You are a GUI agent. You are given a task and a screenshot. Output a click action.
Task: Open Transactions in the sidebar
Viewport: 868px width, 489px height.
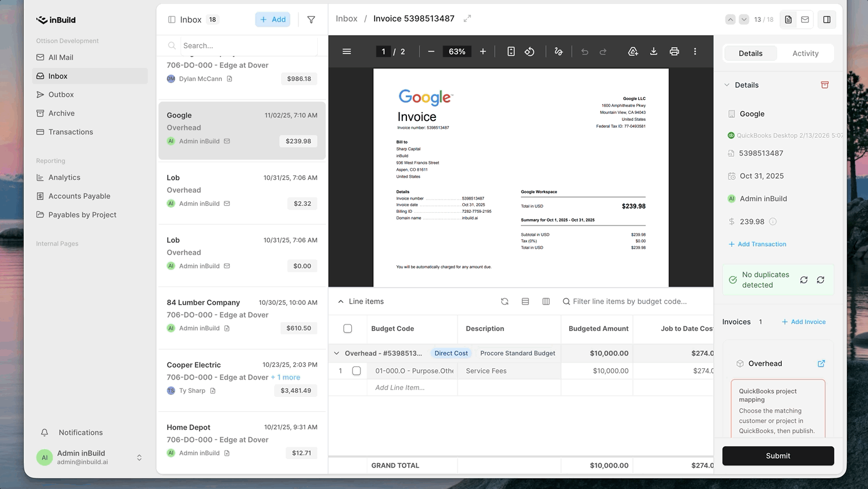(90, 132)
